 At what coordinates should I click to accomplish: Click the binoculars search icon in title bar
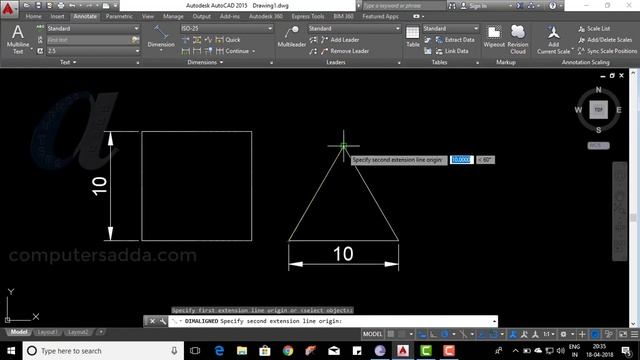[x=452, y=6]
